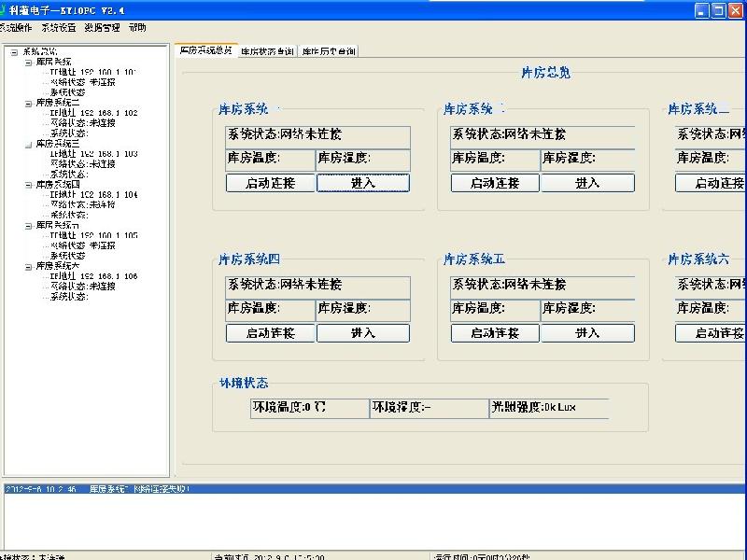Open the 系统操作 menu

coord(15,28)
